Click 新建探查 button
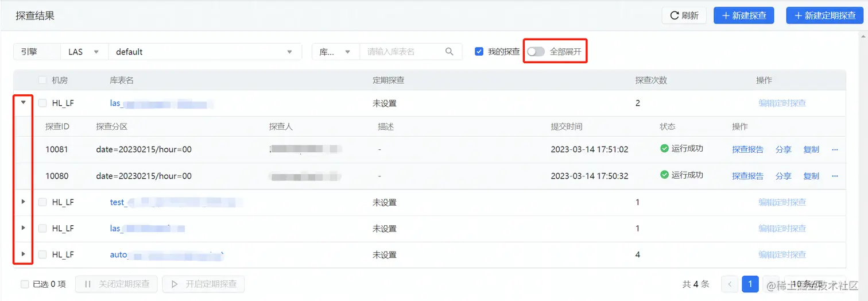Screen dimensions: 868x301 click(743, 16)
